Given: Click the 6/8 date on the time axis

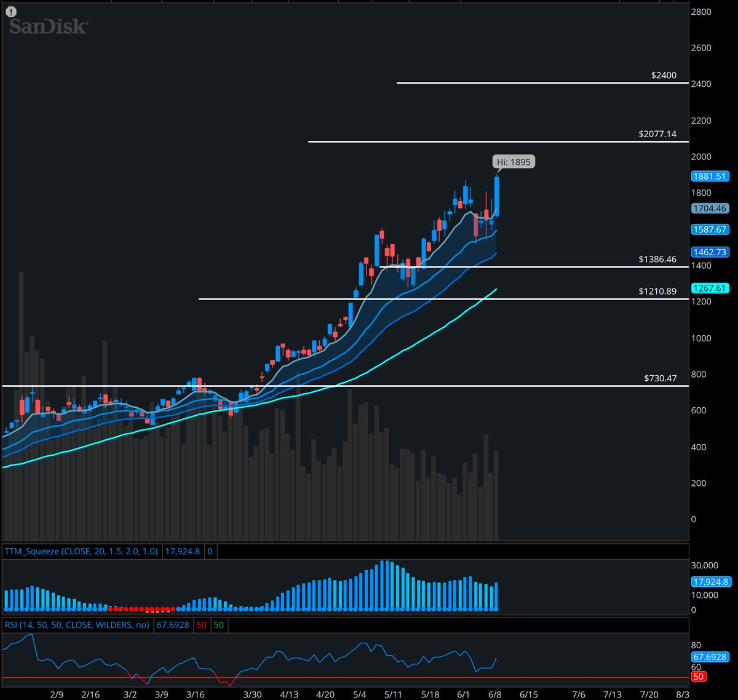Looking at the screenshot, I should (496, 694).
